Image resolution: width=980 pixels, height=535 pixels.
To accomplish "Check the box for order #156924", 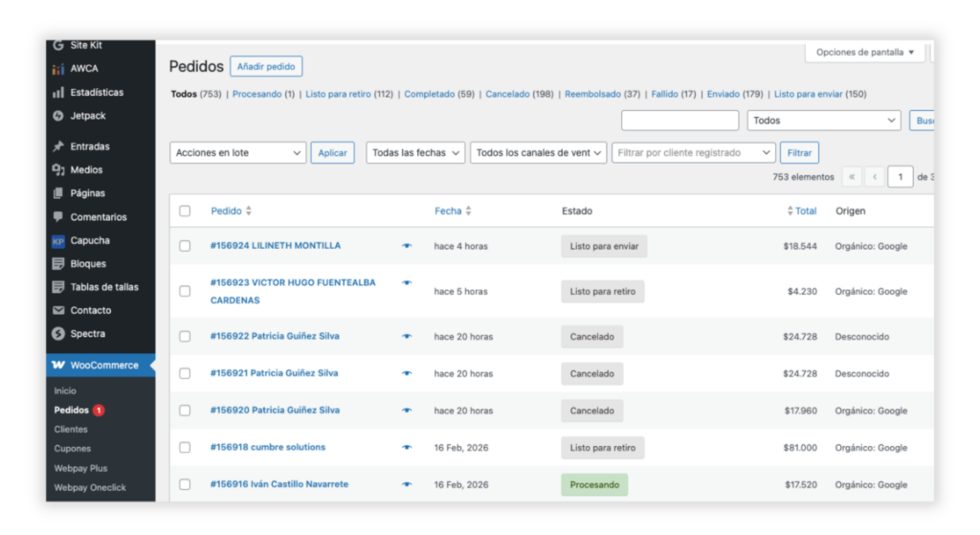I will [185, 246].
